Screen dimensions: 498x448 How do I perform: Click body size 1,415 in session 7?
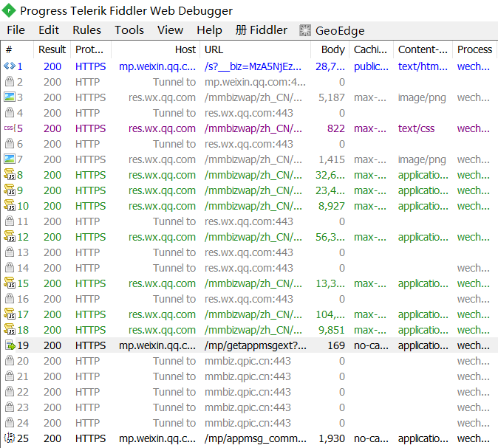coord(332,159)
